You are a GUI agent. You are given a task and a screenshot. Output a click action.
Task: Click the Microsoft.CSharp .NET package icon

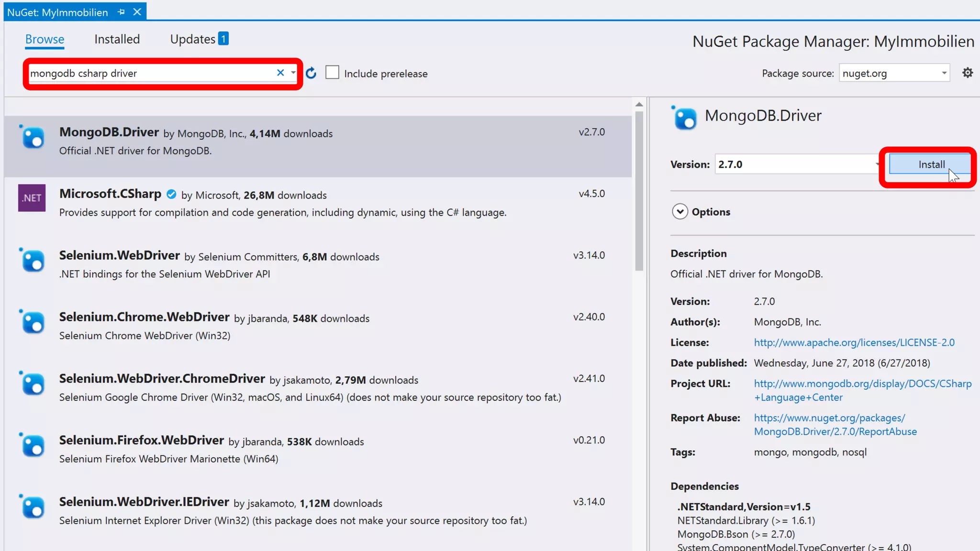(x=32, y=198)
